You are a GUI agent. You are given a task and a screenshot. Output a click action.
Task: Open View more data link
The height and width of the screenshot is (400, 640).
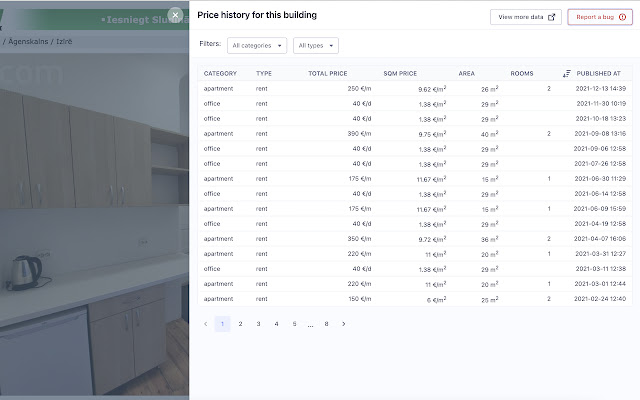pyautogui.click(x=526, y=17)
